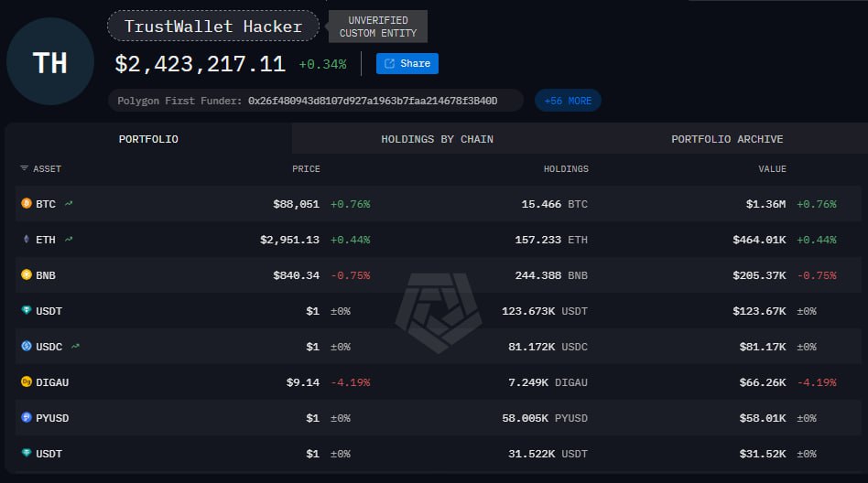Click the PYUSD token icon
The height and width of the screenshot is (483, 868).
coord(26,418)
